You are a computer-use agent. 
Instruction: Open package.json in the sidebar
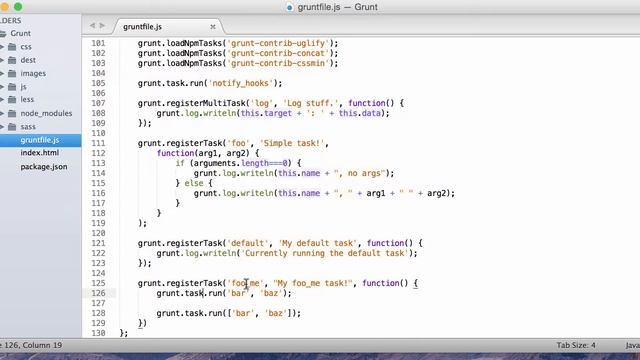pyautogui.click(x=44, y=167)
